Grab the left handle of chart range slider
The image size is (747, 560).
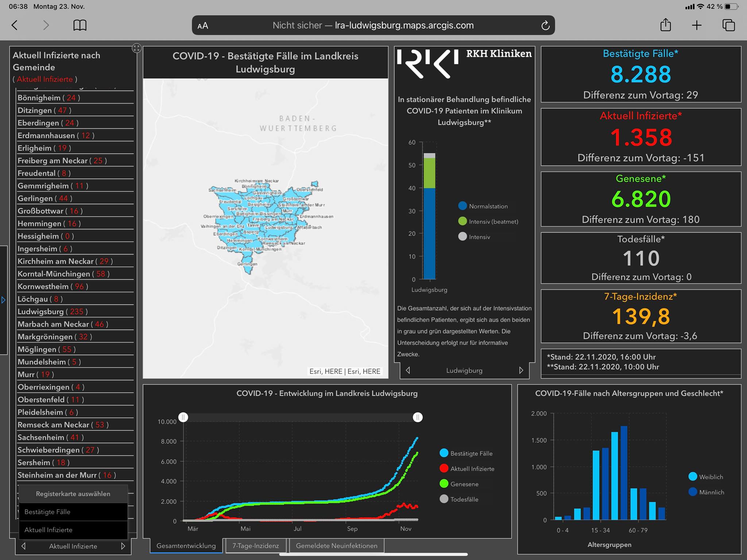click(x=183, y=417)
